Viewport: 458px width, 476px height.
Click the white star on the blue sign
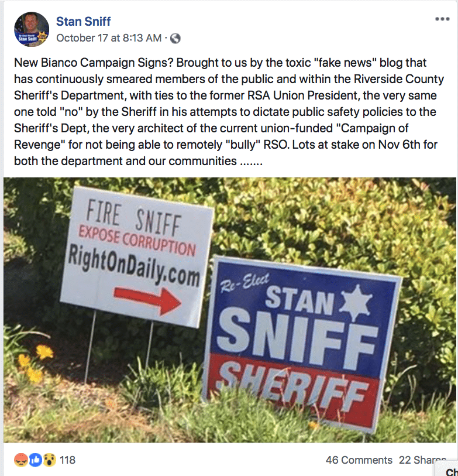(356, 303)
